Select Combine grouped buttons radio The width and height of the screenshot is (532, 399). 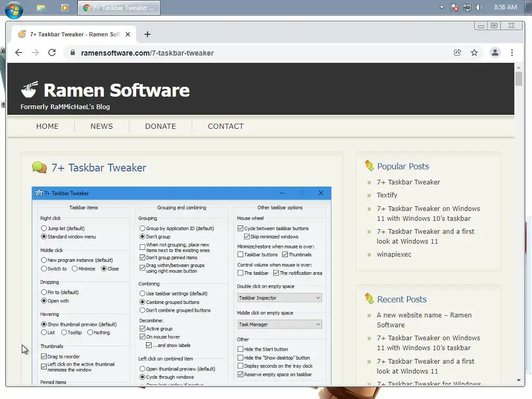click(142, 302)
